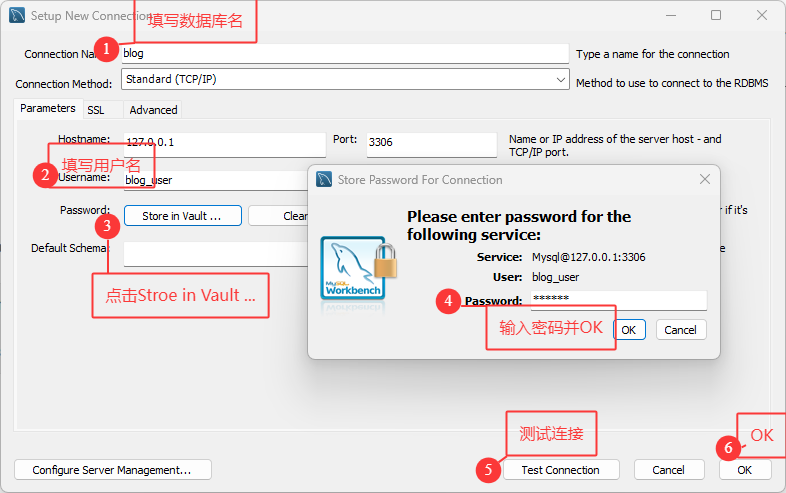Click the Store Password dialog title icon
This screenshot has height=493, width=786.
tap(325, 180)
